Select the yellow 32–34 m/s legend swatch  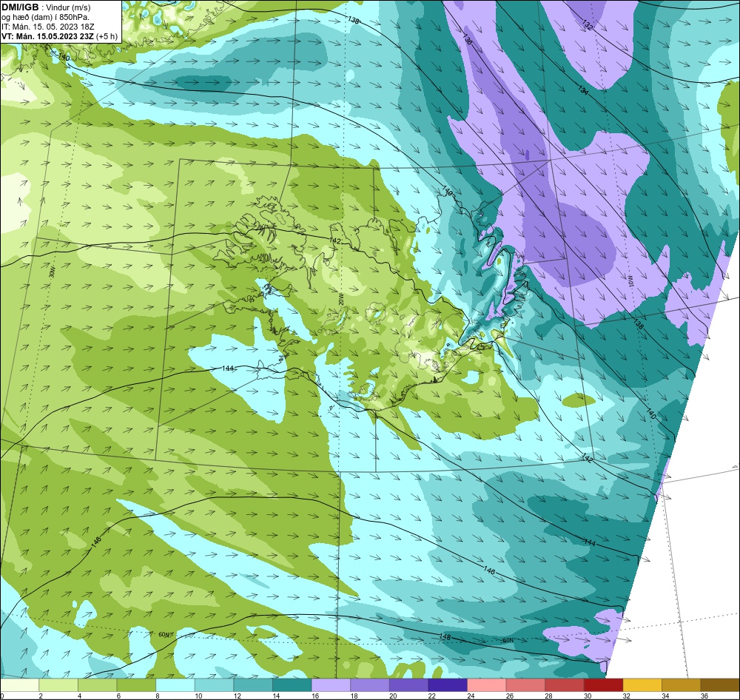[x=642, y=684]
